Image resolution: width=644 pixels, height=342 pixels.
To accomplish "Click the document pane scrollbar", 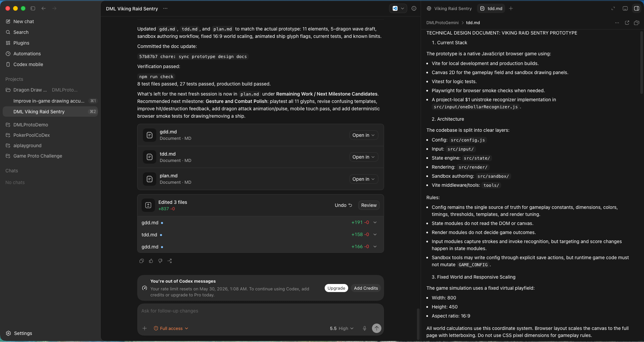I will pos(641,62).
